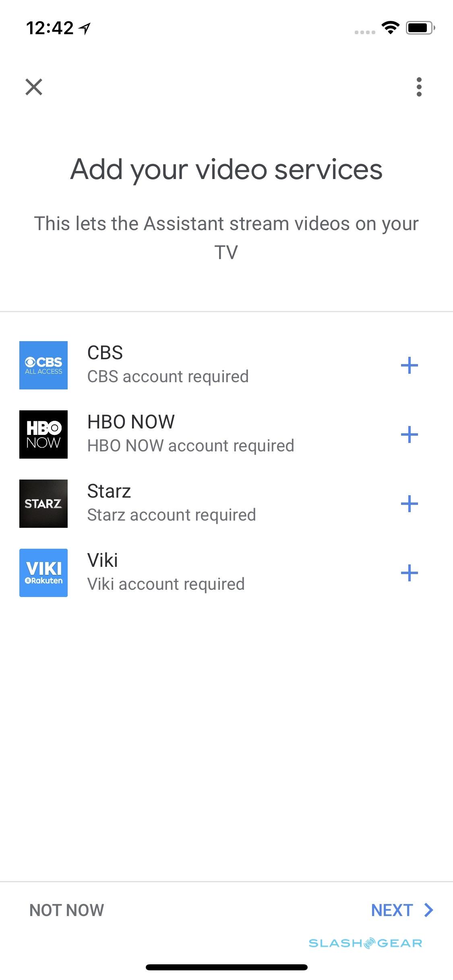Screen dimensions: 453x980
Task: Tap the Wi-Fi status icon
Action: click(x=390, y=28)
